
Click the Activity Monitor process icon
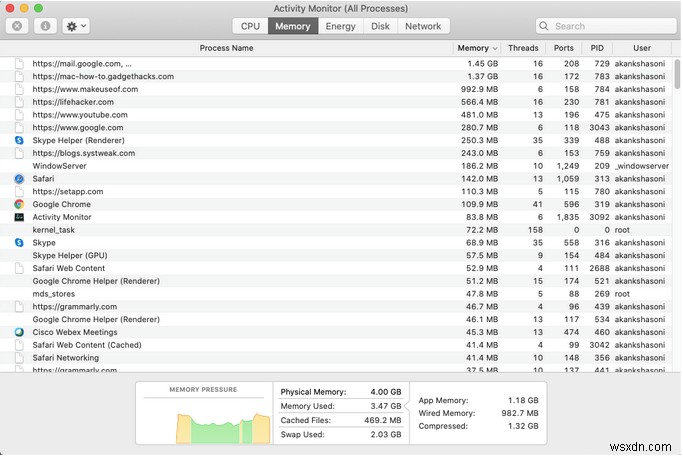19,217
